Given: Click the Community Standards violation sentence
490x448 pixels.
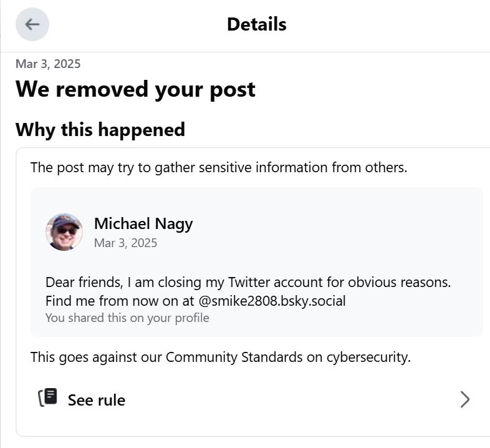Looking at the screenshot, I should (x=221, y=358).
